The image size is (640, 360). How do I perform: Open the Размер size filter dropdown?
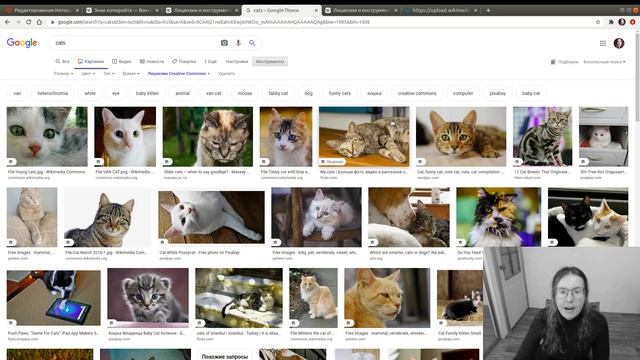[63, 73]
